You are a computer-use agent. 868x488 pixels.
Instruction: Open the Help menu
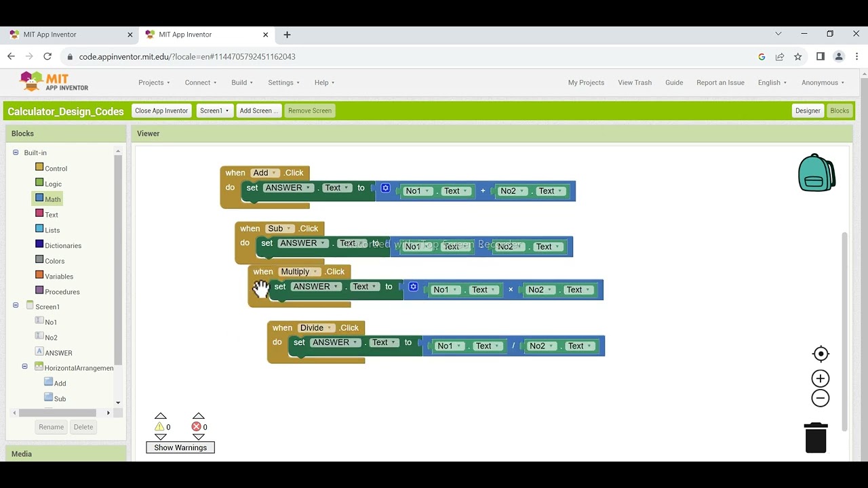pyautogui.click(x=325, y=83)
